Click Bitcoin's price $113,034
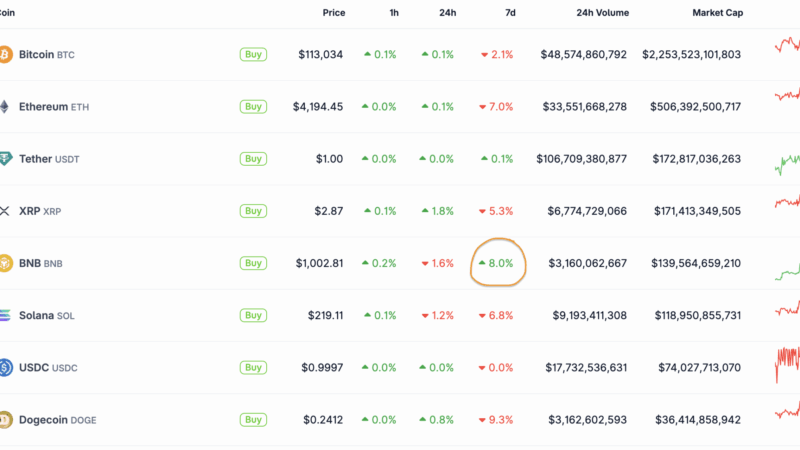This screenshot has width=800, height=450. tap(320, 55)
